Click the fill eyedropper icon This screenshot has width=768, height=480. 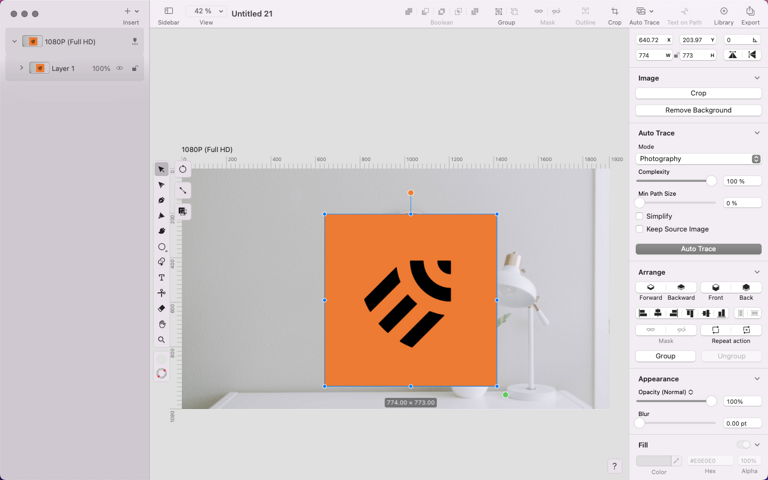click(676, 460)
